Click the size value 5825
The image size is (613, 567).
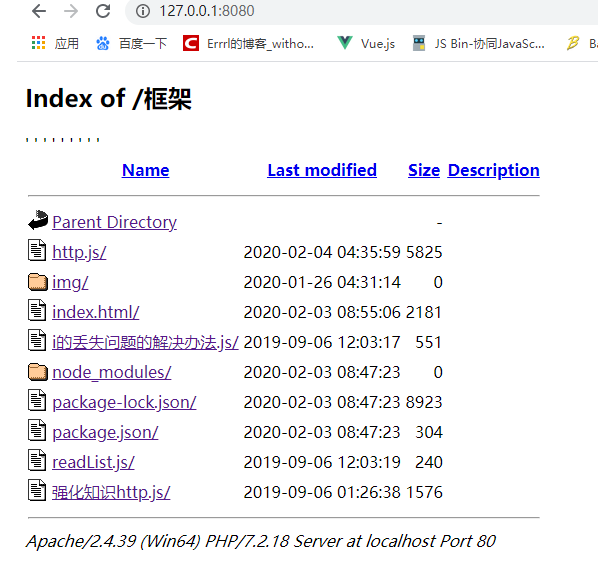point(424,252)
